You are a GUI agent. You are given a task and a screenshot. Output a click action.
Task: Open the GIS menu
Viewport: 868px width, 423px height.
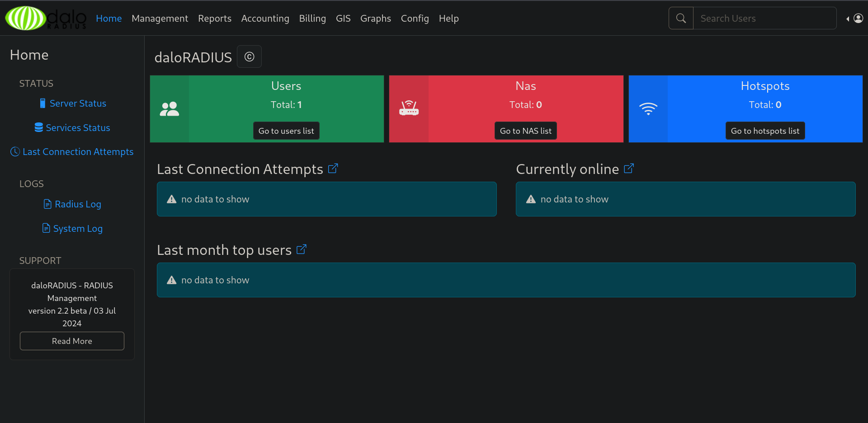click(343, 18)
